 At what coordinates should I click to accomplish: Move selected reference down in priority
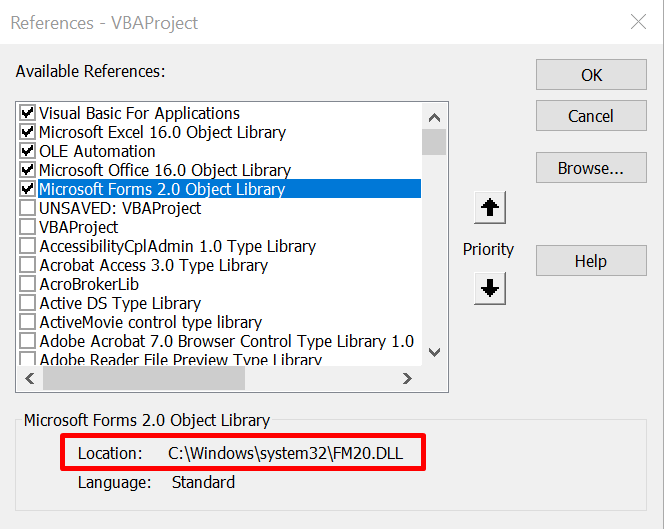tap(490, 288)
